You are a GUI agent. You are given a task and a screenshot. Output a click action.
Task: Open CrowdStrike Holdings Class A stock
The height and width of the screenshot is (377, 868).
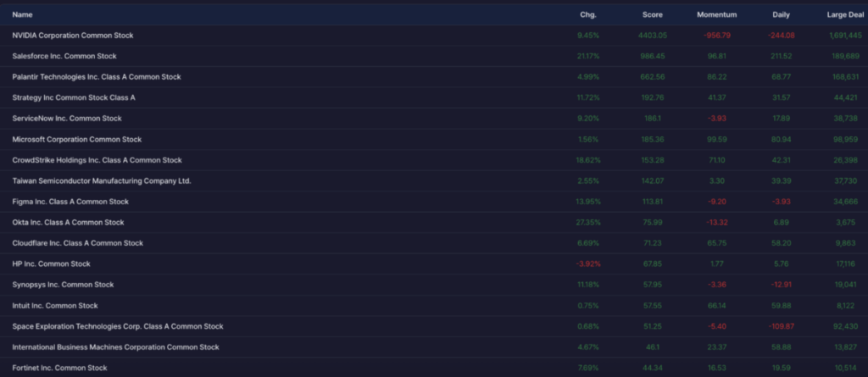(434, 160)
